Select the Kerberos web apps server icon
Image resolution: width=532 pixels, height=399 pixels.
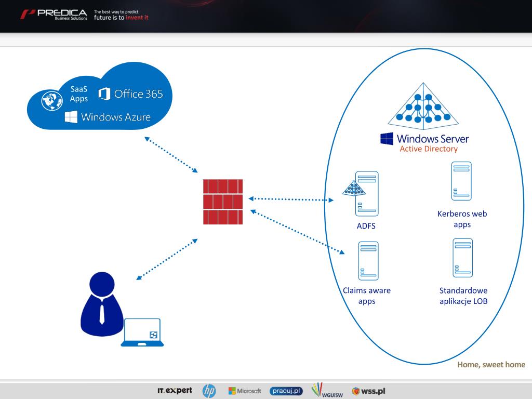click(x=461, y=181)
